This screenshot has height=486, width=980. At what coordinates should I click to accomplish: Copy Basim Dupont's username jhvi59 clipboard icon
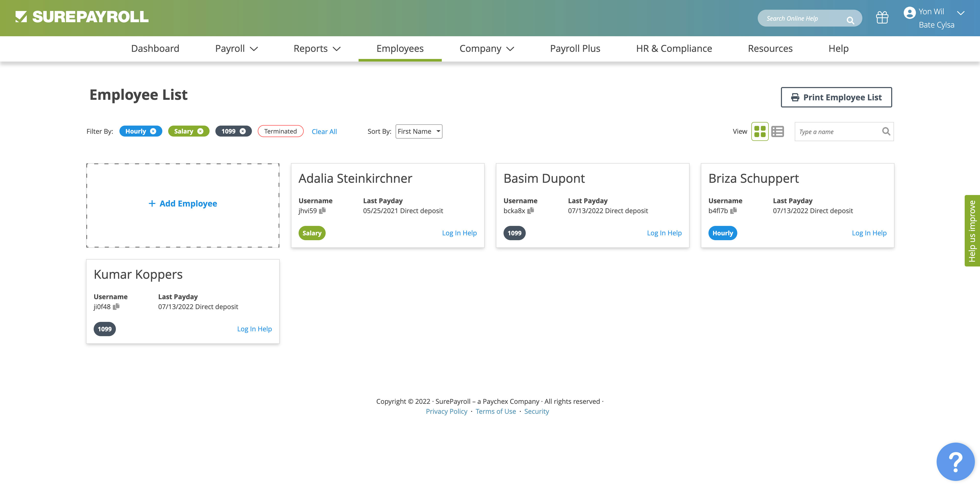pos(531,211)
